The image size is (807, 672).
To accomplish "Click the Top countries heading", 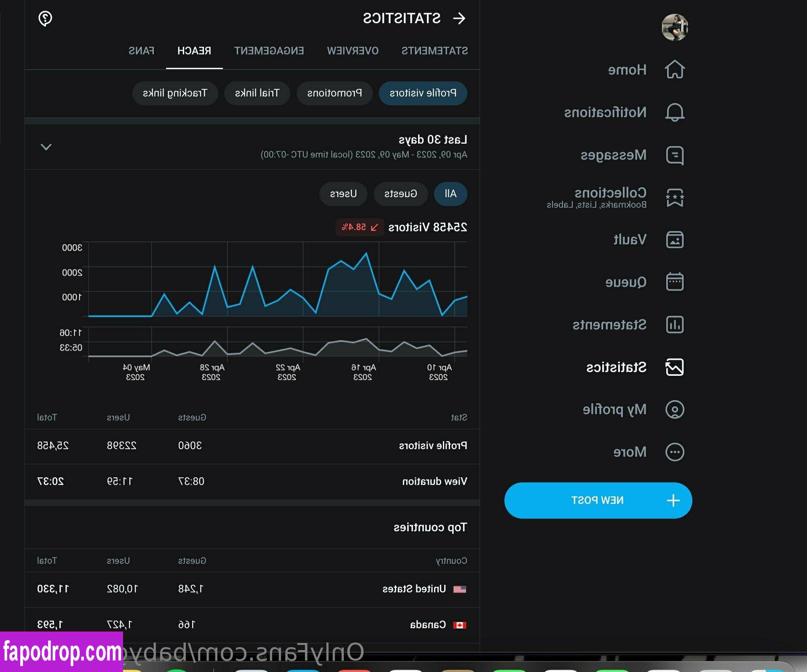I will coord(430,527).
